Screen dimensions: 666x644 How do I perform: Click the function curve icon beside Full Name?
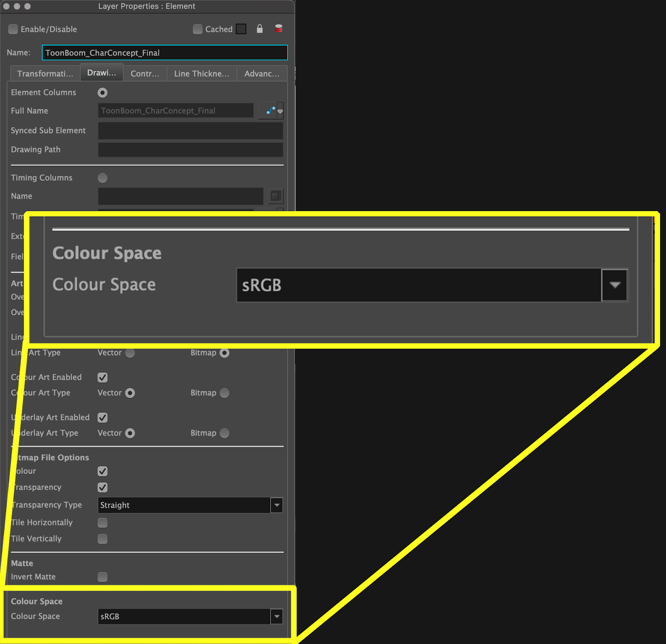click(270, 111)
